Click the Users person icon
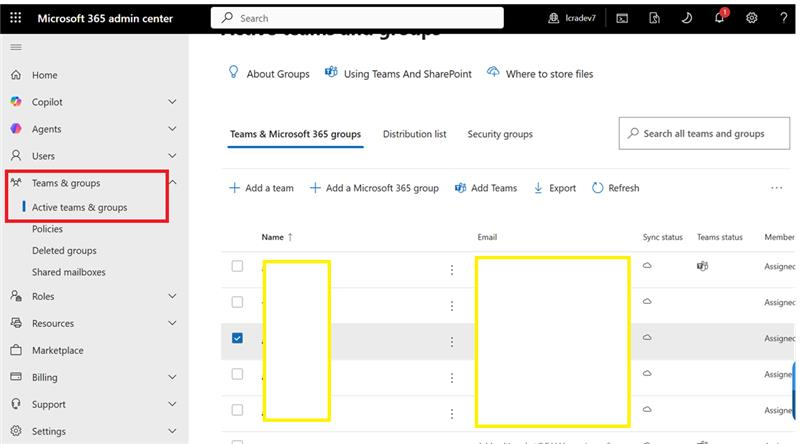This screenshot has width=800, height=444. pyautogui.click(x=16, y=155)
